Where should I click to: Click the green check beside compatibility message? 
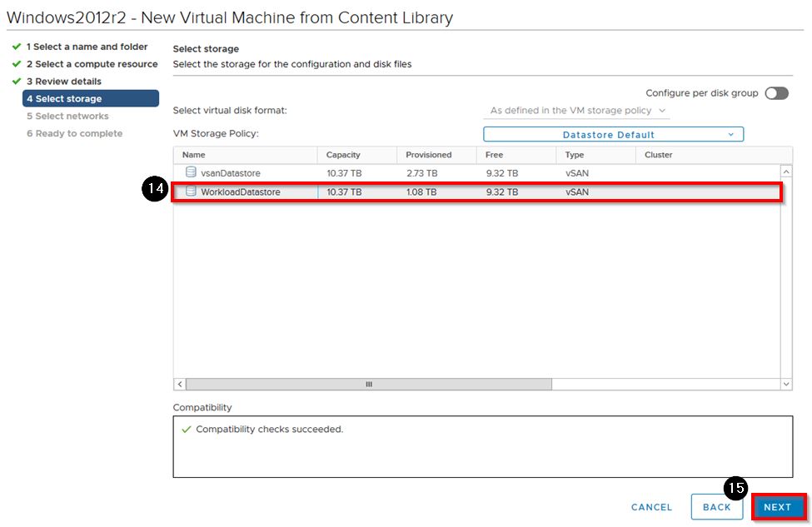point(186,430)
